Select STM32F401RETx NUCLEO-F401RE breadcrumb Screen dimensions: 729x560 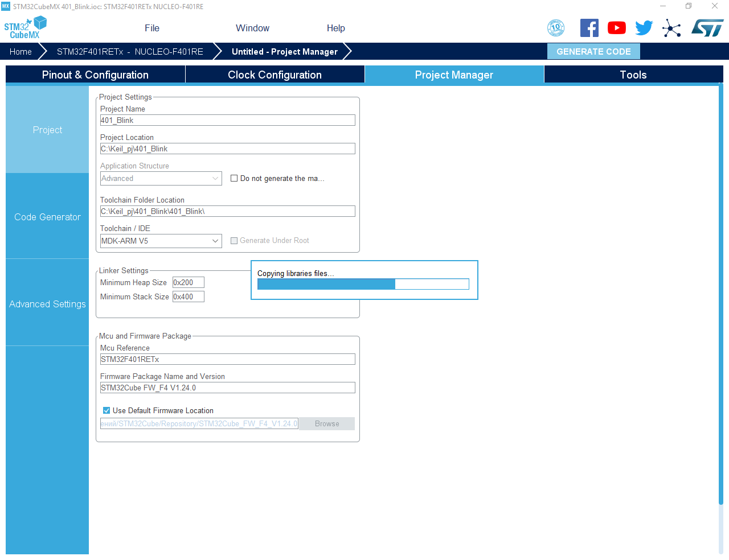tap(130, 52)
